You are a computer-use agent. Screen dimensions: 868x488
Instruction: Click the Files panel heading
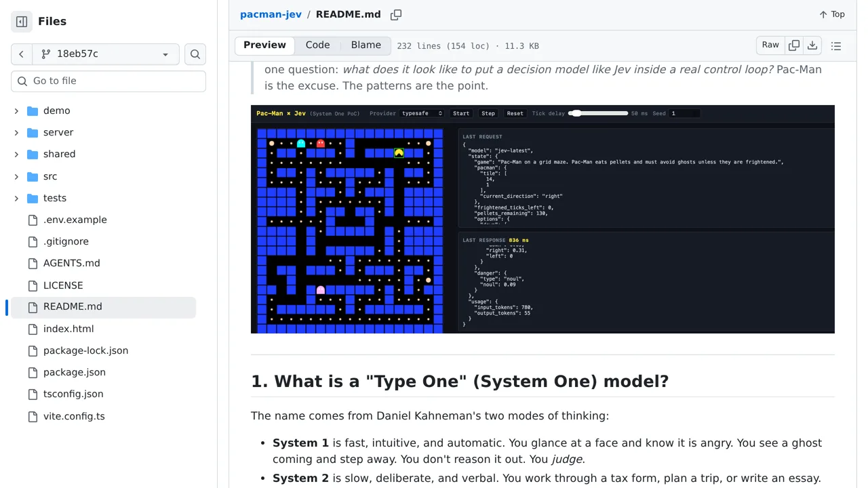(52, 22)
